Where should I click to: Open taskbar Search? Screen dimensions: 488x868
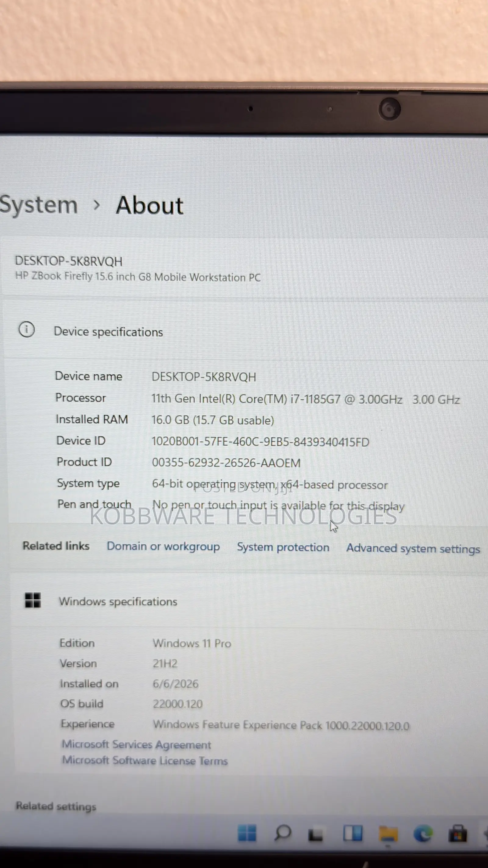282,833
